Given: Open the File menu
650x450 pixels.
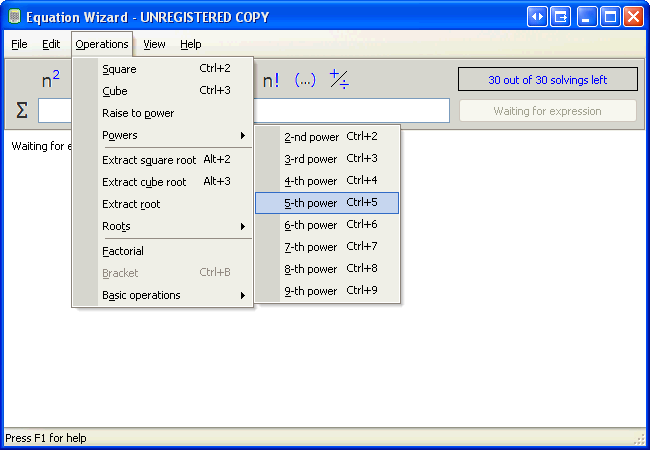Looking at the screenshot, I should point(19,44).
